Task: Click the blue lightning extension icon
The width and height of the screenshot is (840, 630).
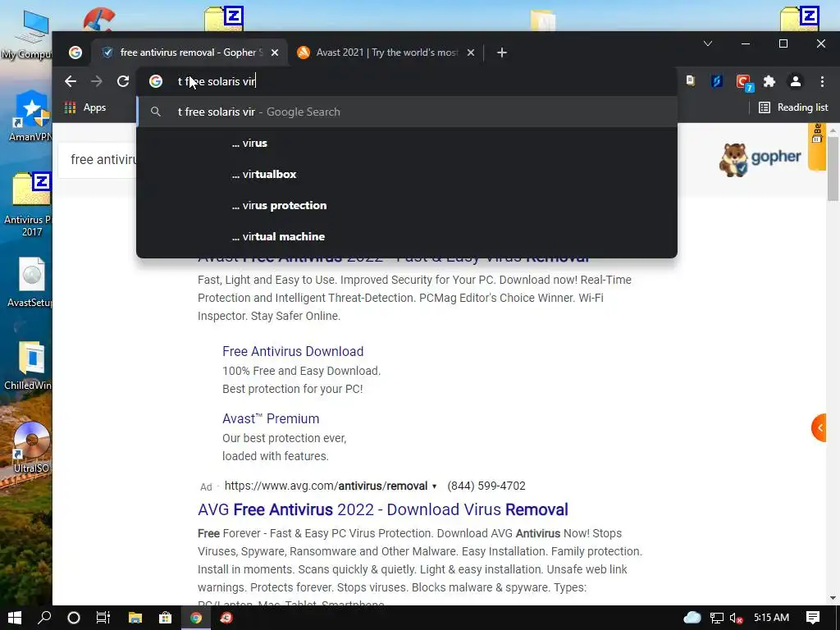Action: click(x=717, y=81)
